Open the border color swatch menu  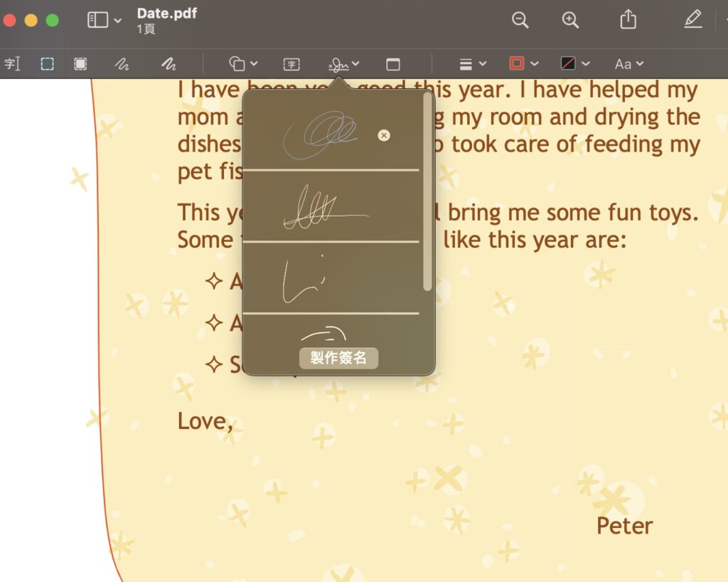(524, 64)
